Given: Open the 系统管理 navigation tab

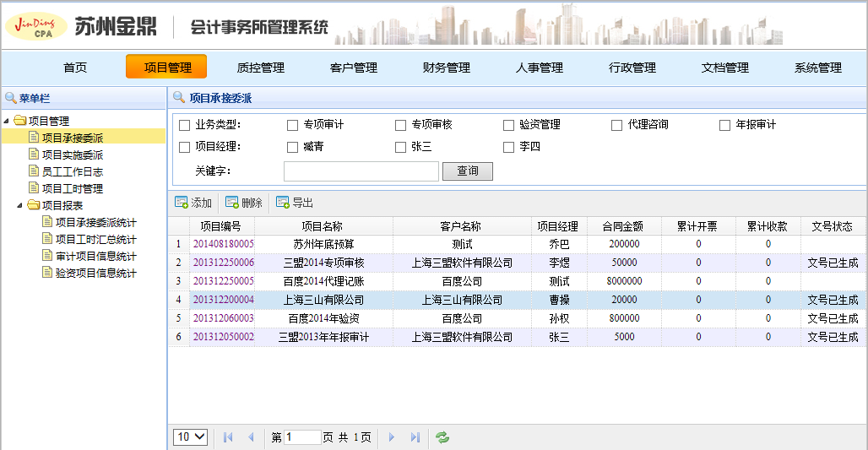Looking at the screenshot, I should click(817, 67).
